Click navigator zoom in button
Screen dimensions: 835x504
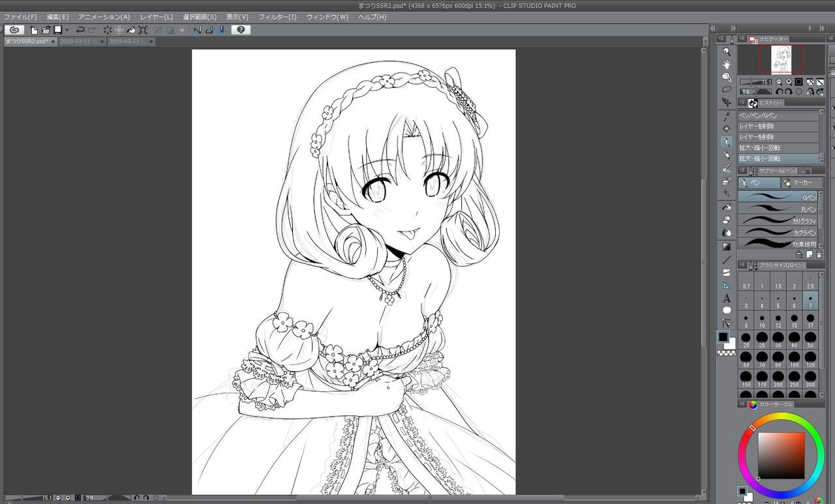click(789, 82)
